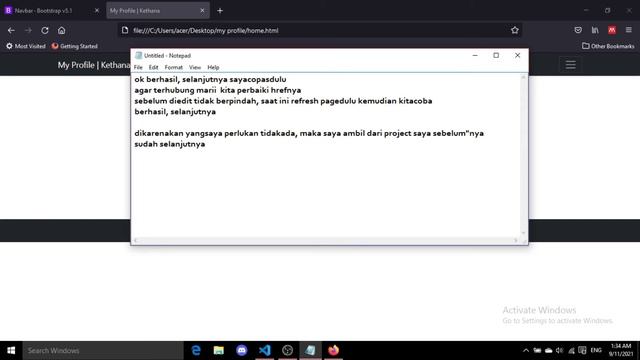640x360 pixels.
Task: Open File Explorer from taskbar
Action: tap(219, 351)
